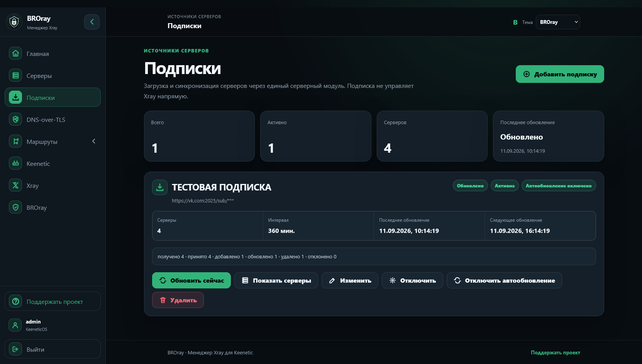Disable the subscription with Отключить

[x=412, y=280]
